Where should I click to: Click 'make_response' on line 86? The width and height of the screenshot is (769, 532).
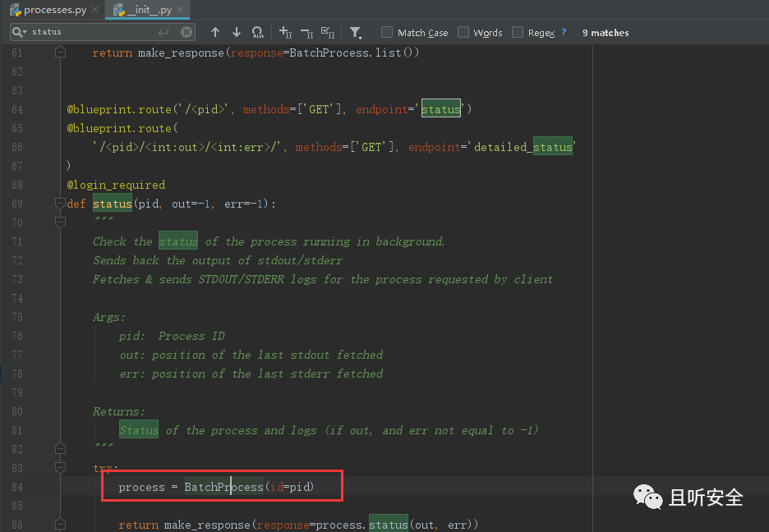[x=207, y=525]
